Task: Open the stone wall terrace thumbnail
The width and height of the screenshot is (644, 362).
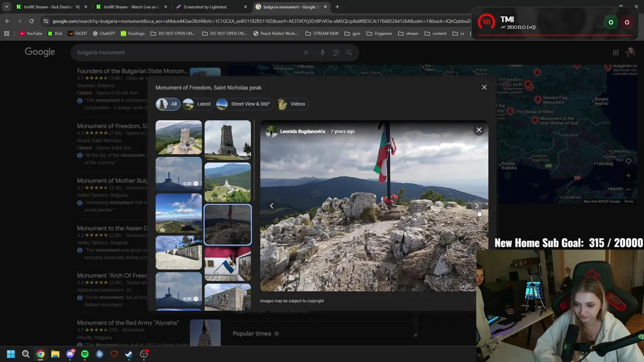Action: click(x=179, y=252)
